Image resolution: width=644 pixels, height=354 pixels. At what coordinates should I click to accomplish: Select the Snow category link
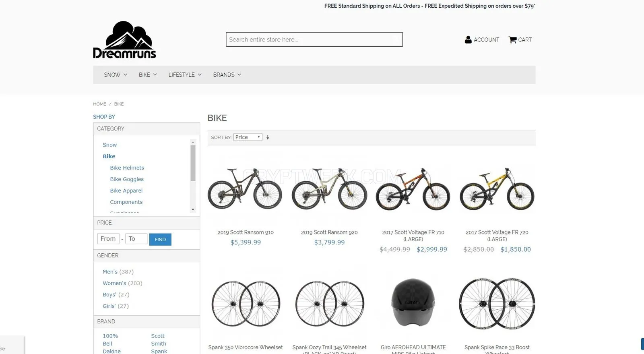pos(109,145)
